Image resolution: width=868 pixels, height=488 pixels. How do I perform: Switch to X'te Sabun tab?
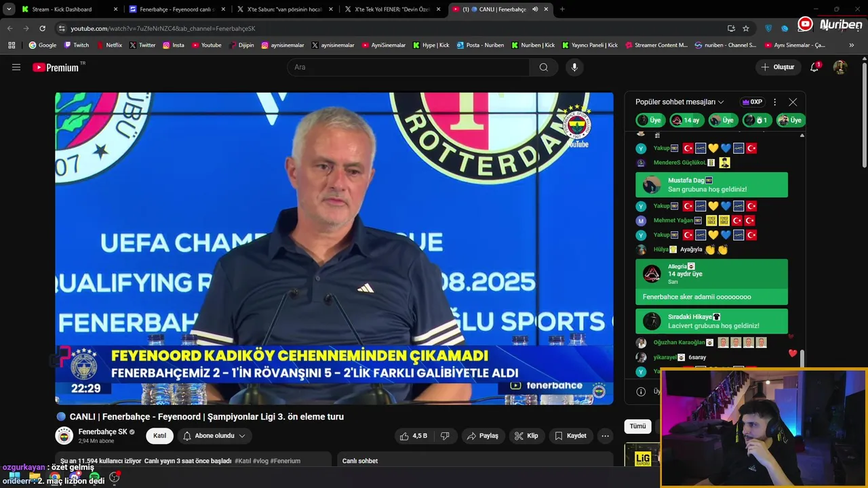point(283,9)
